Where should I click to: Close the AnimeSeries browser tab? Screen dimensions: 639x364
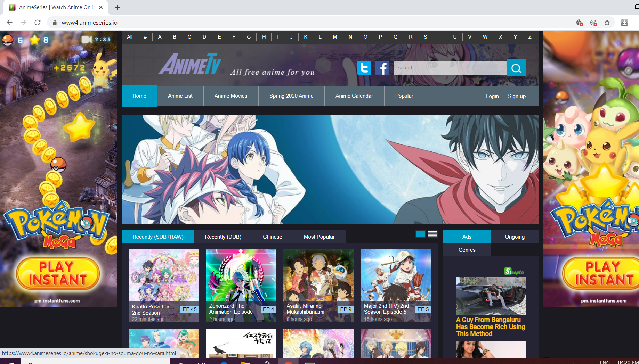click(101, 7)
